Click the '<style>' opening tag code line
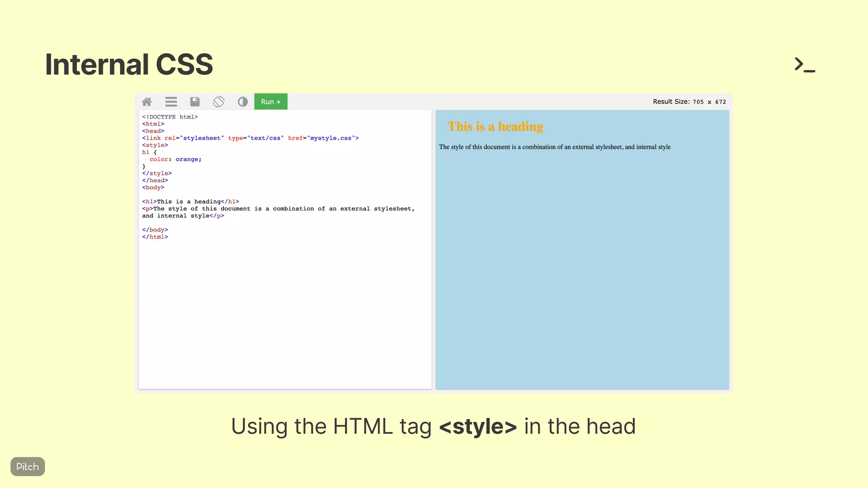Image resolution: width=868 pixels, height=488 pixels. [155, 145]
